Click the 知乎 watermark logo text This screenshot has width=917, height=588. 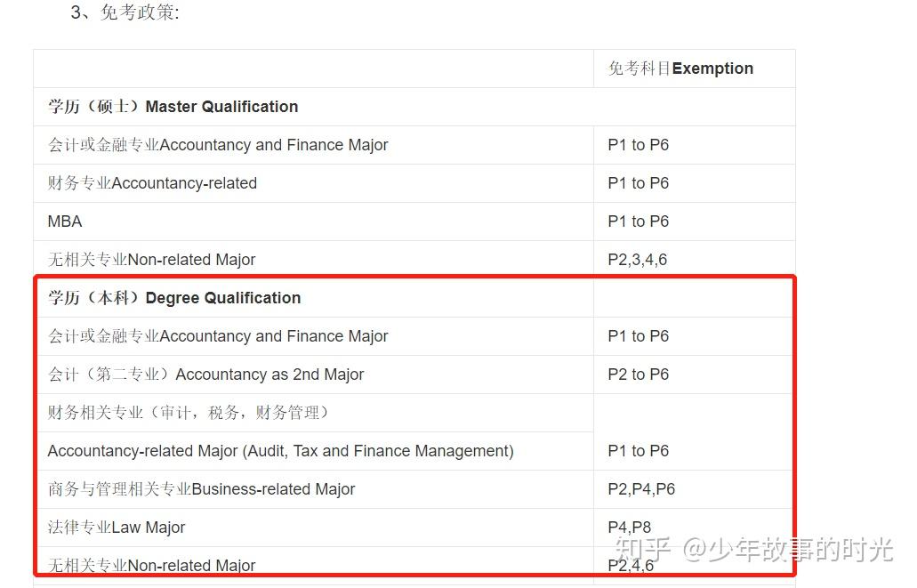point(642,550)
